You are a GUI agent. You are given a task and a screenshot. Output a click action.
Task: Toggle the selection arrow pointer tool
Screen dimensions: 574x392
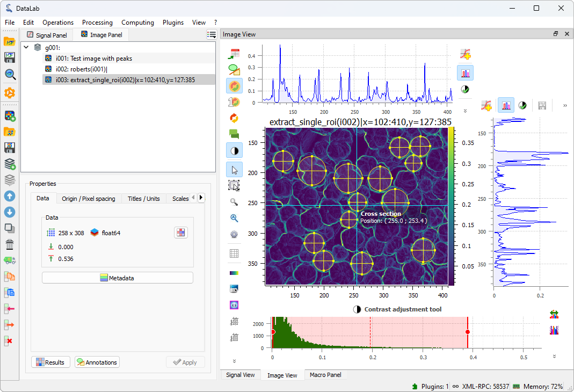(x=234, y=170)
